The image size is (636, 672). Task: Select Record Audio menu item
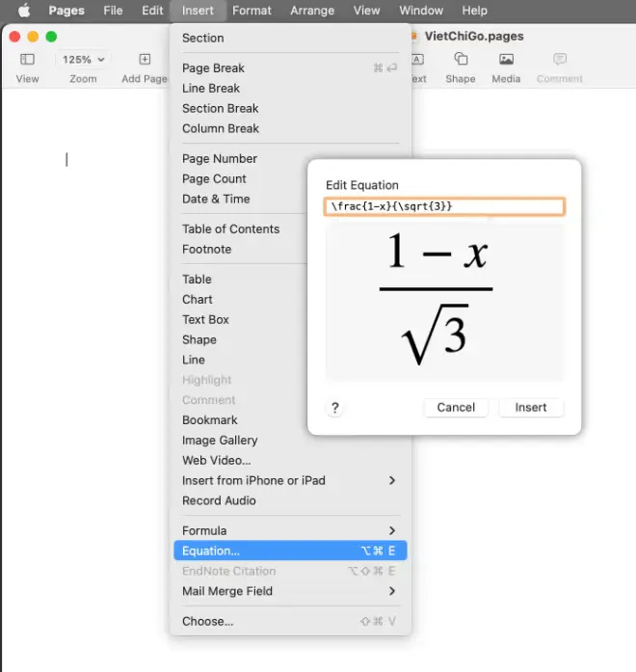coord(219,500)
